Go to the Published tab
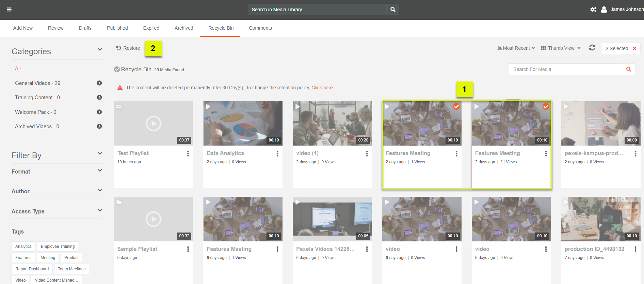 [117, 28]
